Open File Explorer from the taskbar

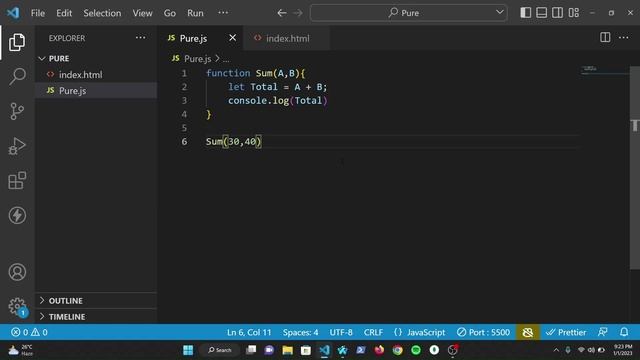point(287,350)
